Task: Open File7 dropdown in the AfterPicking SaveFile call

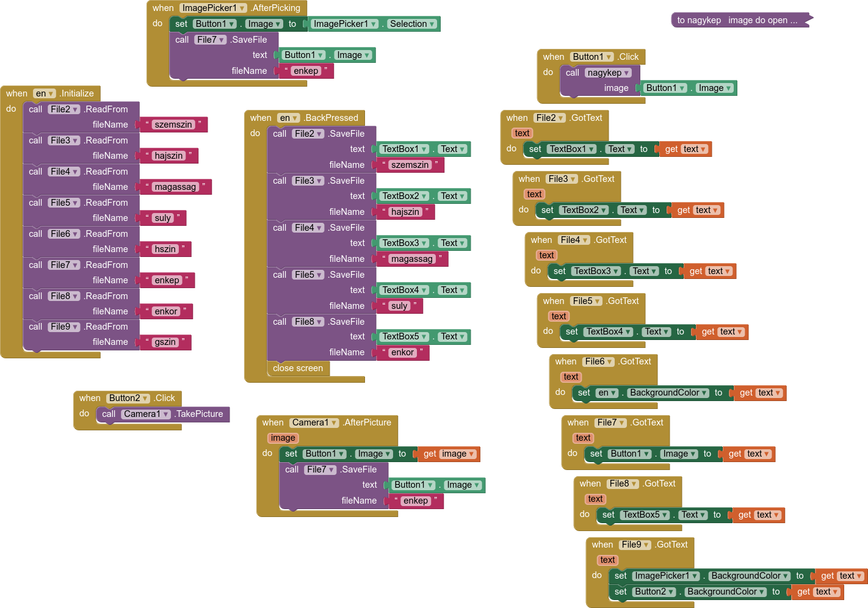Action: [x=211, y=40]
